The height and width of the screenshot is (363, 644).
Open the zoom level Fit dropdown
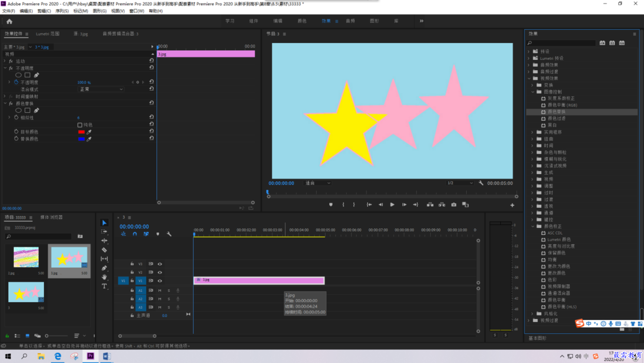click(x=317, y=183)
